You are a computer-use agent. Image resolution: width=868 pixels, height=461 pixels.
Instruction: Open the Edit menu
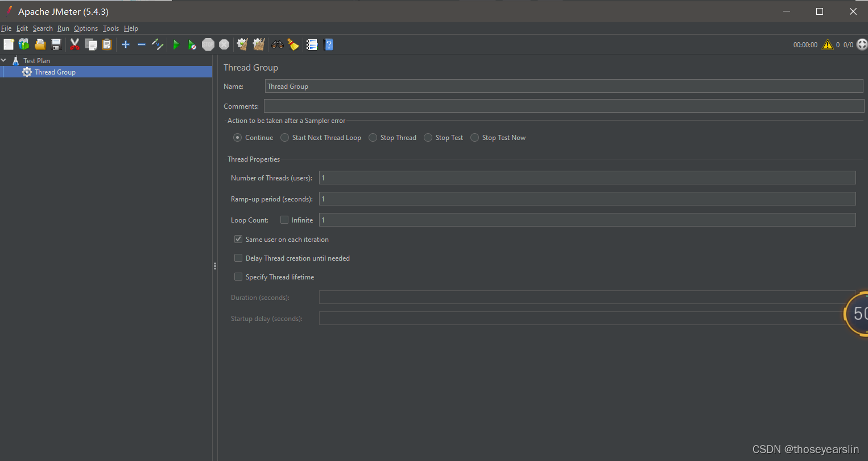tap(22, 28)
